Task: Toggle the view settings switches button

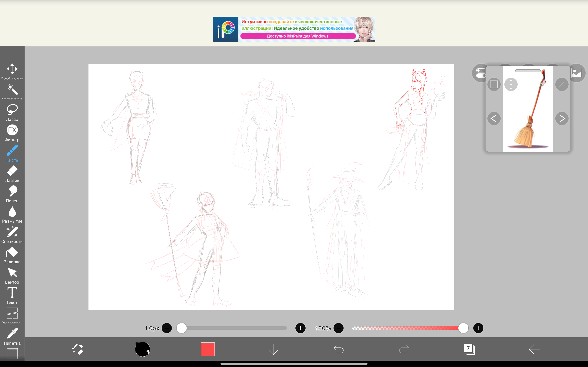Action: point(480,73)
